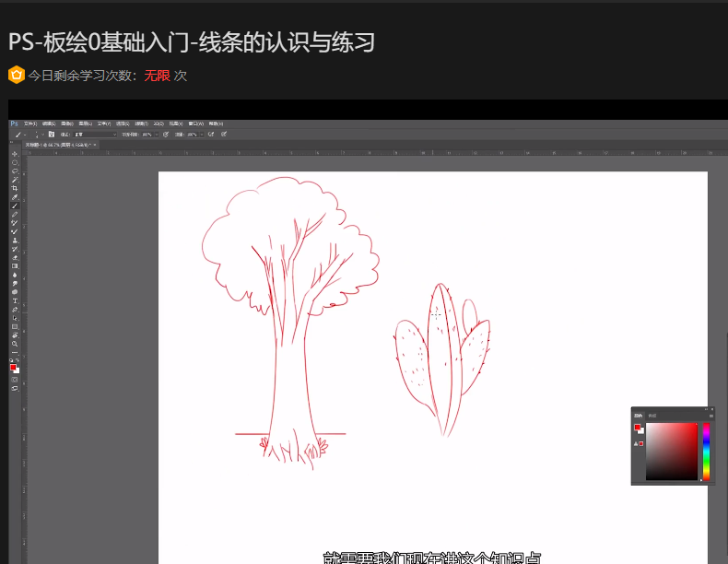Image resolution: width=728 pixels, height=564 pixels.
Task: Select the Path Selection tool
Action: click(15, 318)
